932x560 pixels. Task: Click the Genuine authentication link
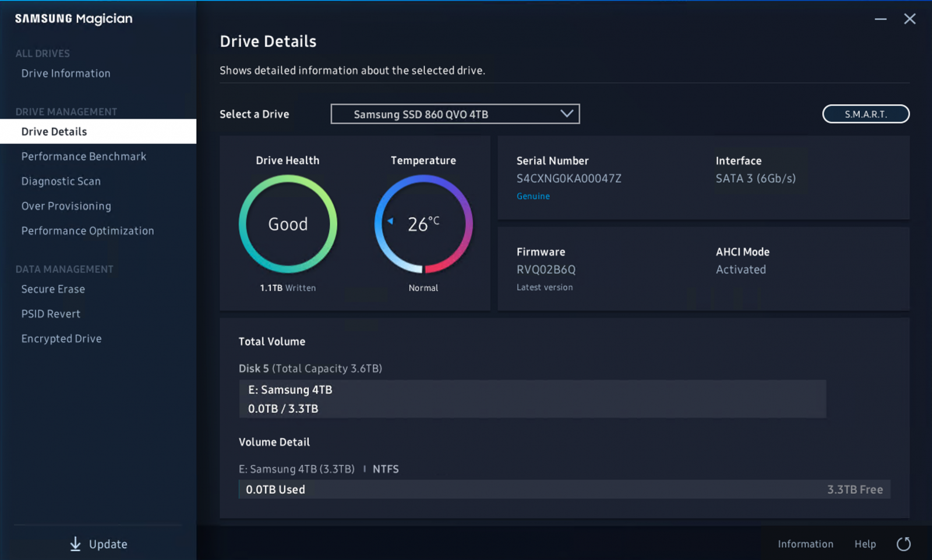tap(533, 196)
